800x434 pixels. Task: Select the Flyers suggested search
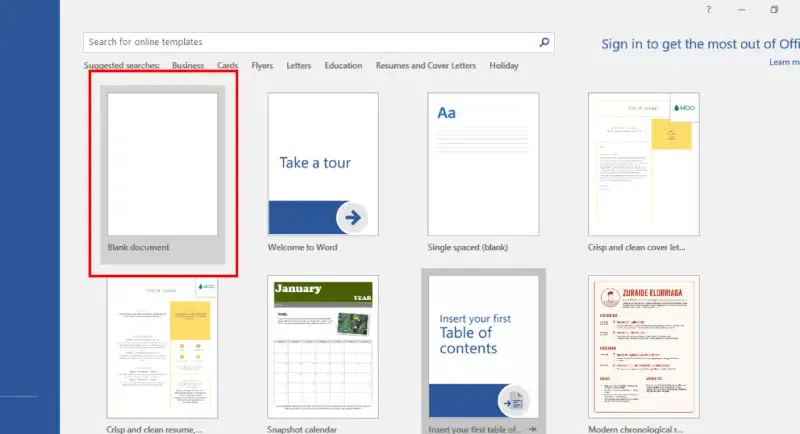coord(262,65)
